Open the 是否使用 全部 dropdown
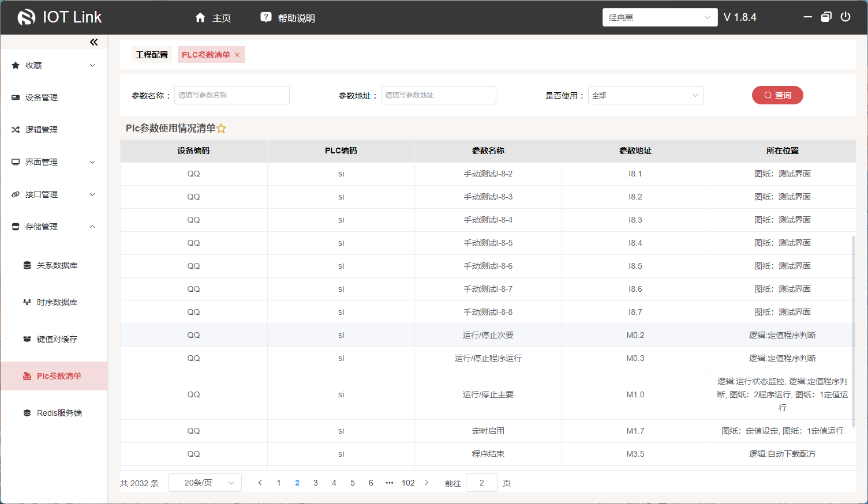Image resolution: width=868 pixels, height=504 pixels. 646,95
